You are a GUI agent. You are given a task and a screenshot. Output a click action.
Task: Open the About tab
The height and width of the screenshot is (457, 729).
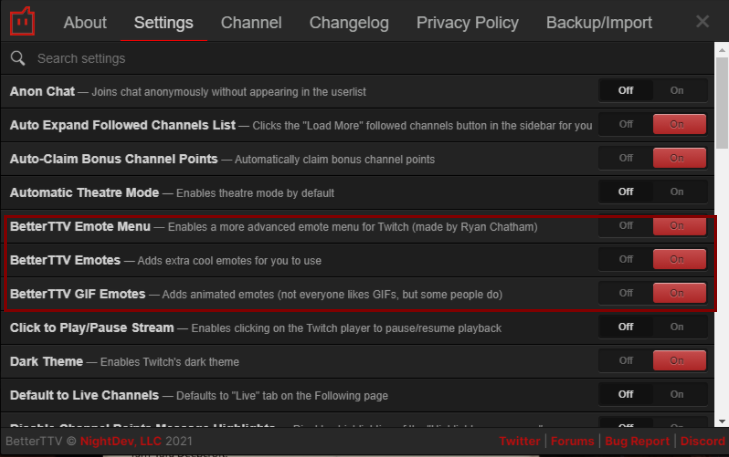click(85, 22)
